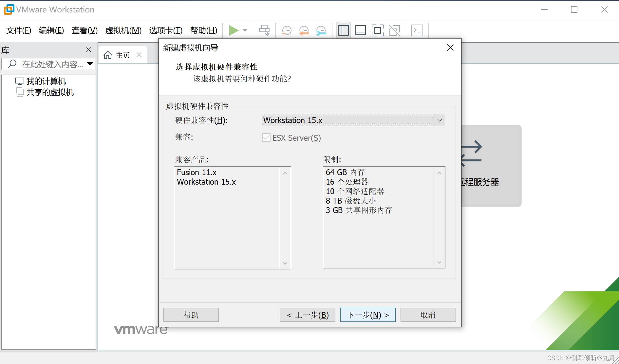Image resolution: width=619 pixels, height=364 pixels.
Task: Maximize the VMware Workstation window
Action: pyautogui.click(x=574, y=9)
